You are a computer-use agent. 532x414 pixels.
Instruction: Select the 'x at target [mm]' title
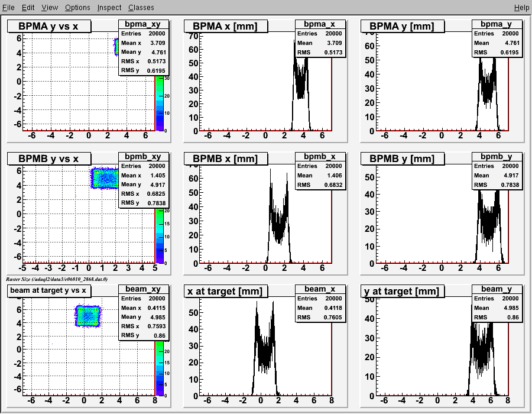[x=226, y=291]
